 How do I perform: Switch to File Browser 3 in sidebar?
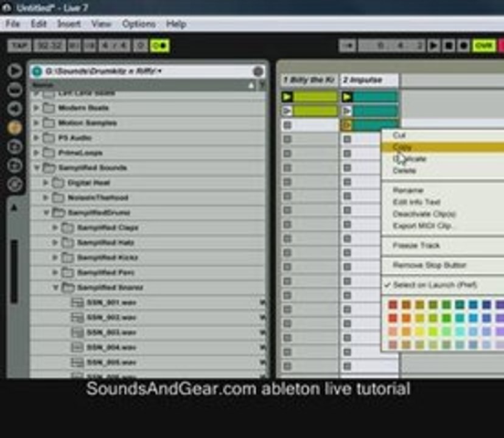pos(15,165)
